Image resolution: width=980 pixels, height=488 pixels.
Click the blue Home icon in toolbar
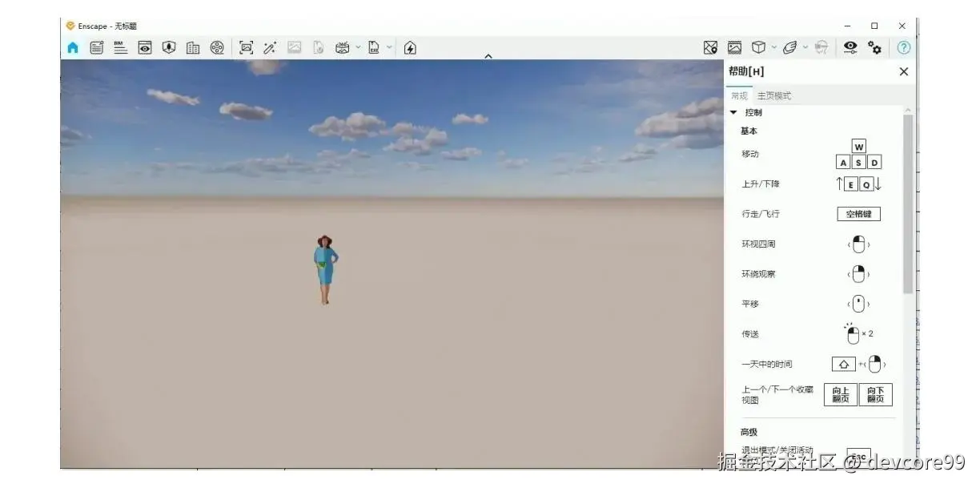coord(73,47)
